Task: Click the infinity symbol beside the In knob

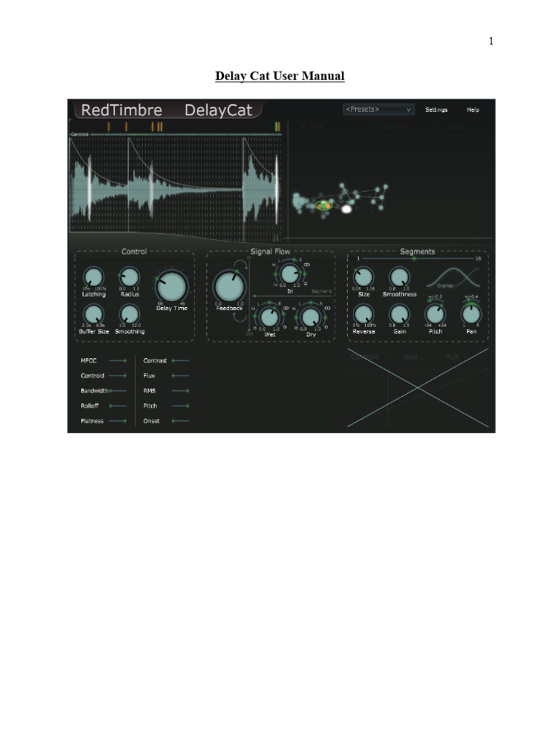Action: 307,265
